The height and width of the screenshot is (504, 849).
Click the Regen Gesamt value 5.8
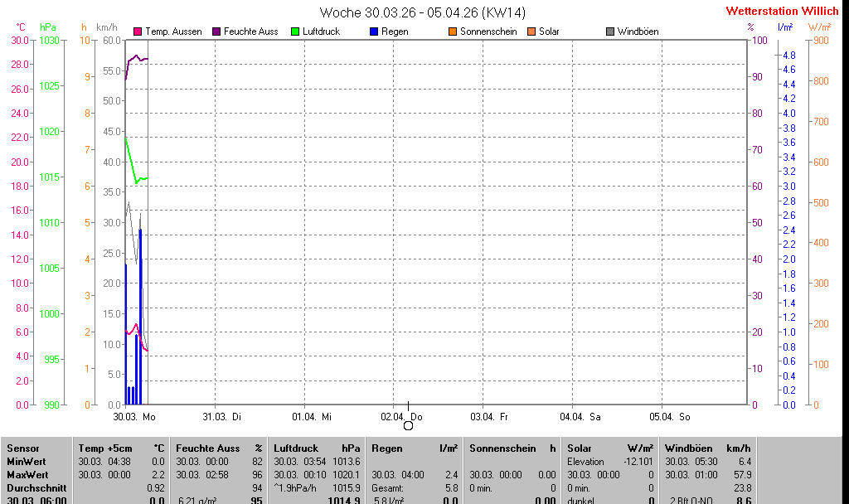click(451, 488)
